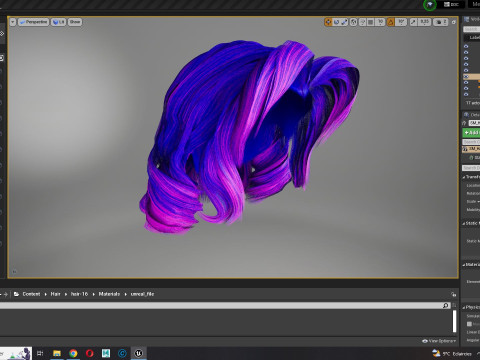Open the Perspective view mode menu
The image size is (480, 360).
click(x=33, y=22)
